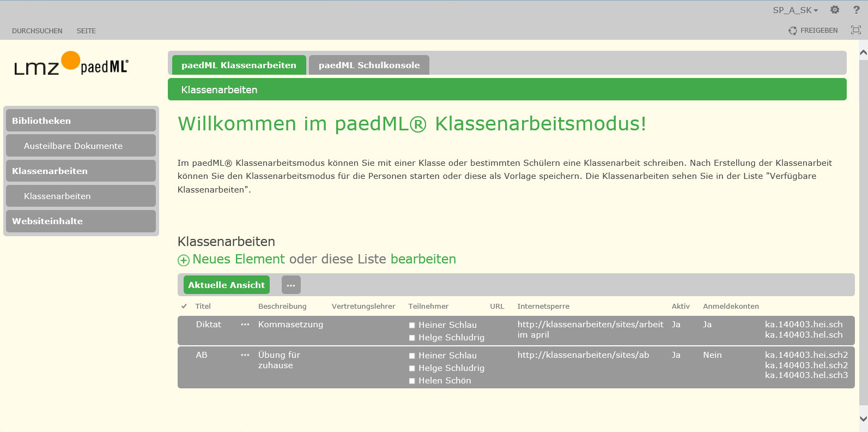The width and height of the screenshot is (868, 432).
Task: Open the AB list item
Action: point(202,355)
